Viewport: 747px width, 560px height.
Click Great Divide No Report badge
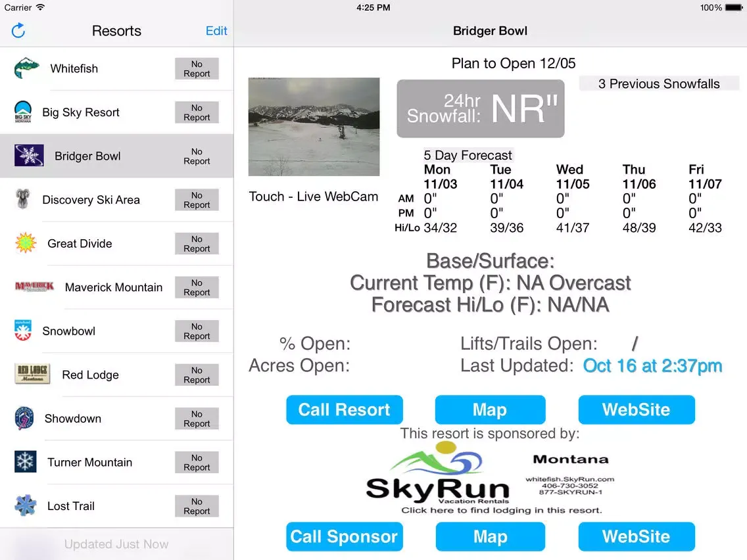click(x=197, y=243)
